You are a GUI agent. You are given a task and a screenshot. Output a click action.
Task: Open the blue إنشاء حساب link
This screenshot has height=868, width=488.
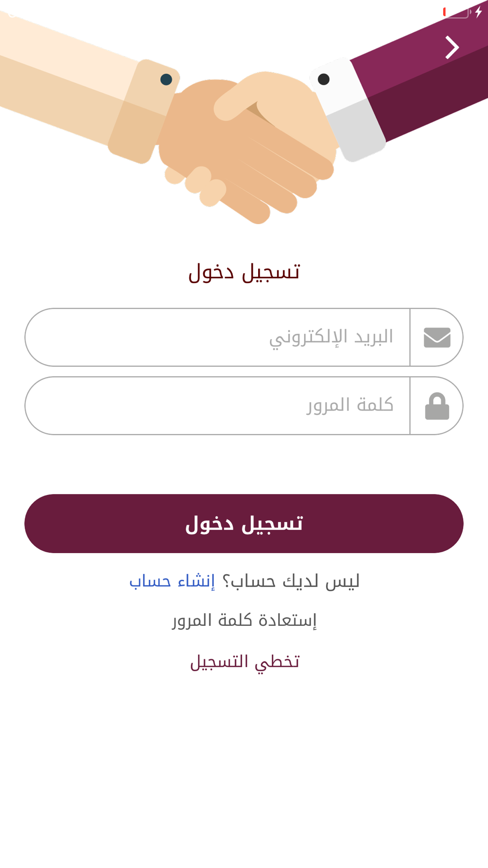[x=172, y=581]
